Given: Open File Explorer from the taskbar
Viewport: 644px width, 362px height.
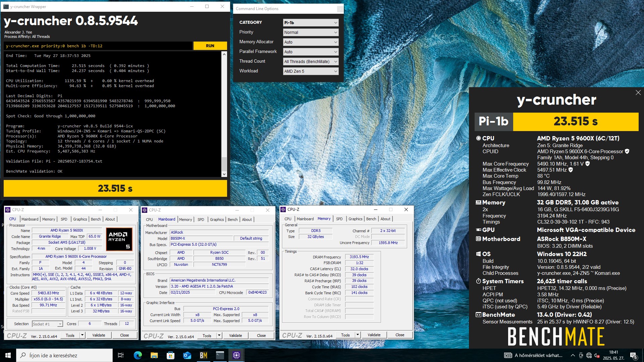Looking at the screenshot, I should click(154, 355).
